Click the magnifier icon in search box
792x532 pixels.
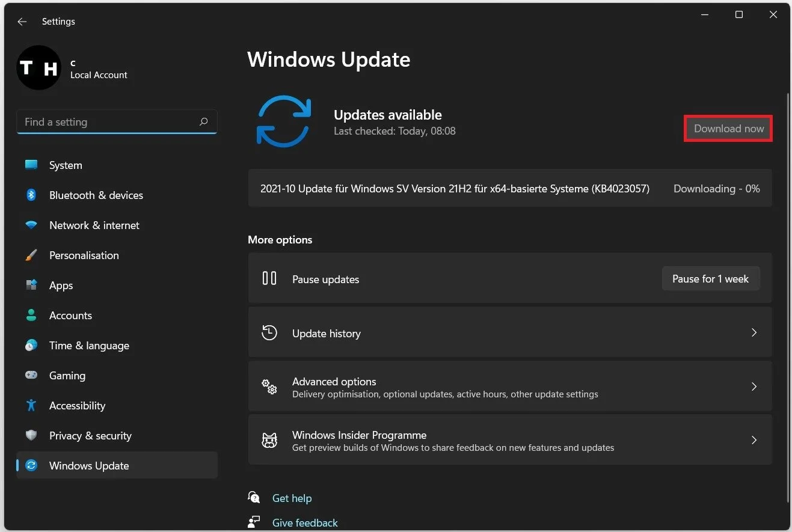[x=203, y=121]
